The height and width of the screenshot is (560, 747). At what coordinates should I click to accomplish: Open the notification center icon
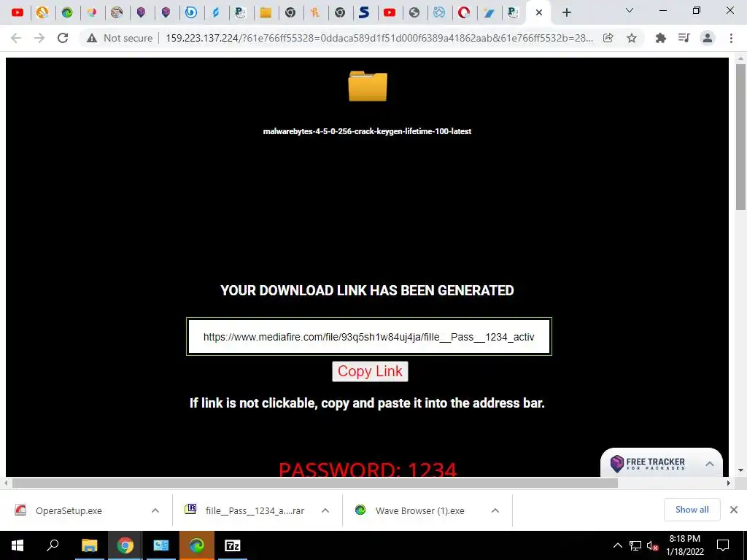tap(723, 545)
